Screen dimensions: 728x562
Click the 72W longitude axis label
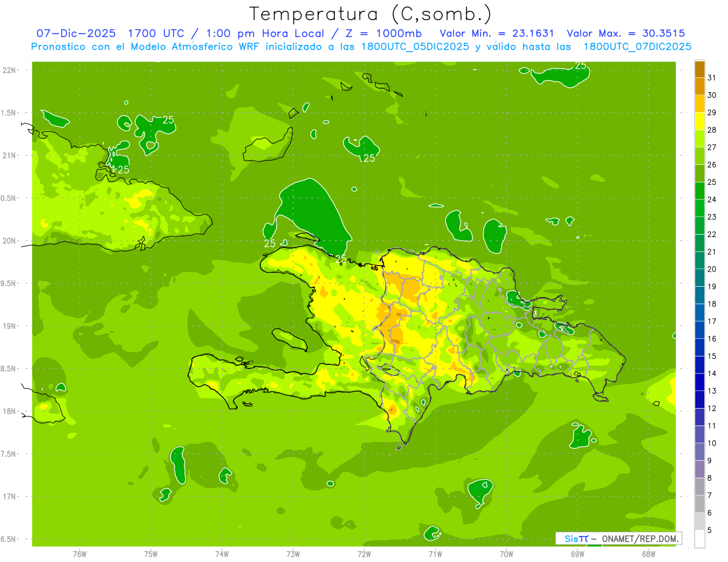coord(364,554)
